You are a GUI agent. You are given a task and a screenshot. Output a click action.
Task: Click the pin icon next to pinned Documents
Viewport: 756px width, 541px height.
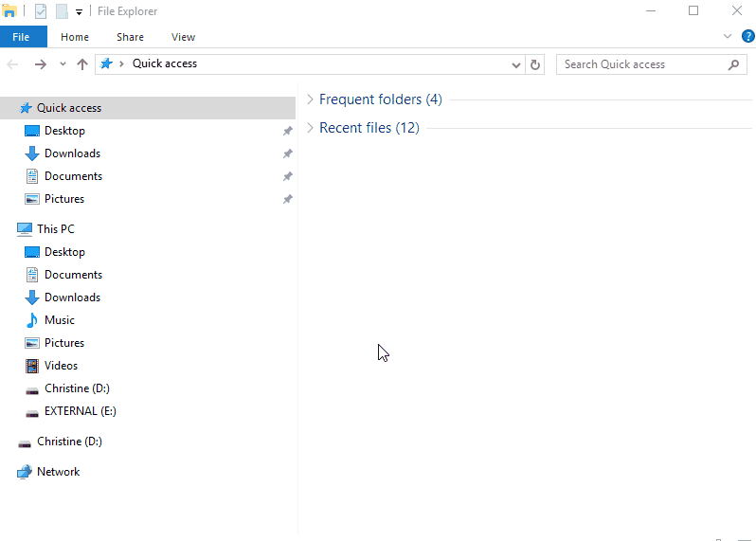pos(287,176)
